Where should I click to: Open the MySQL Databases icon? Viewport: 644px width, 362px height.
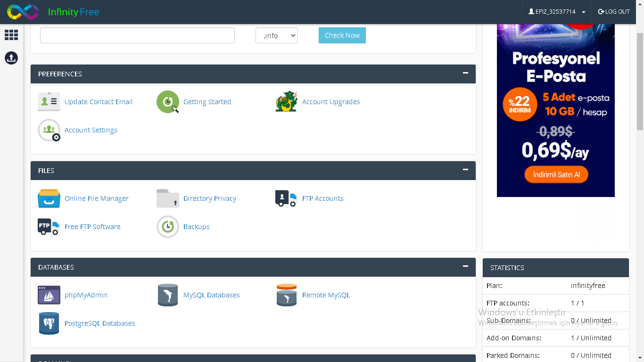click(x=168, y=295)
